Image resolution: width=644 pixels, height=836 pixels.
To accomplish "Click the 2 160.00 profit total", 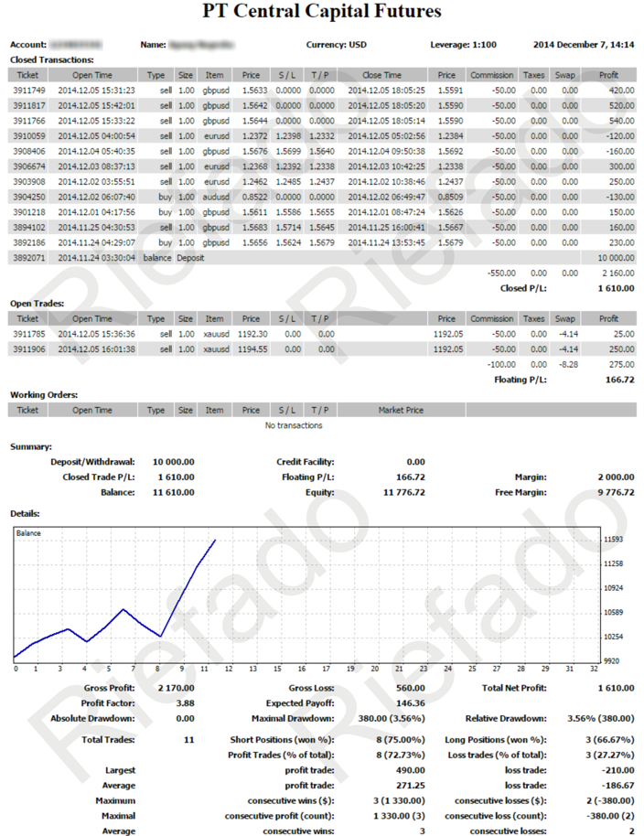I will pyautogui.click(x=618, y=273).
